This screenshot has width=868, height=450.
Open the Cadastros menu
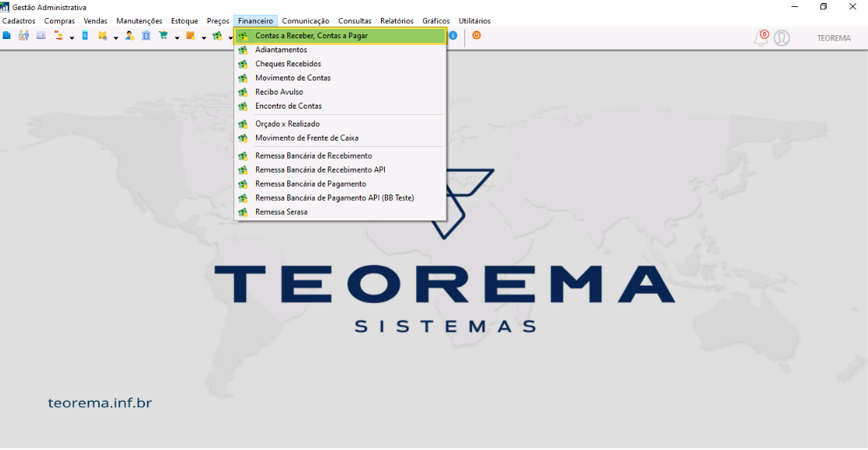tap(19, 21)
